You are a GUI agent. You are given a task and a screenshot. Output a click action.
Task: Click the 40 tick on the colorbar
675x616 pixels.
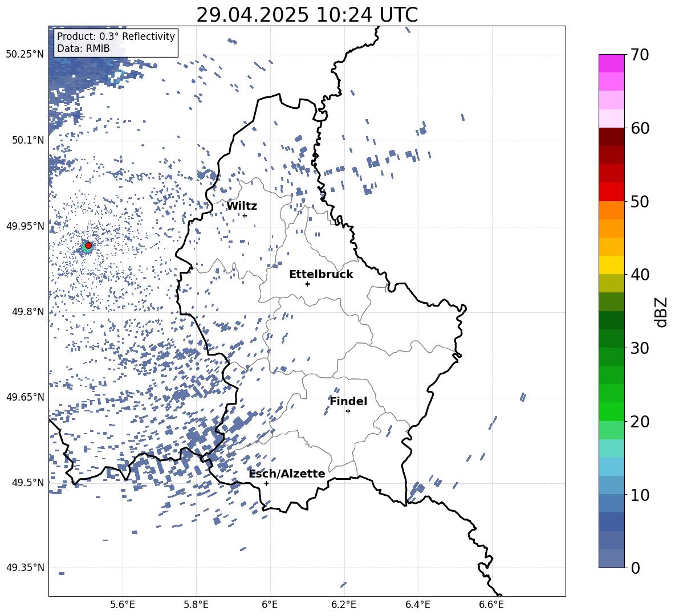640,275
